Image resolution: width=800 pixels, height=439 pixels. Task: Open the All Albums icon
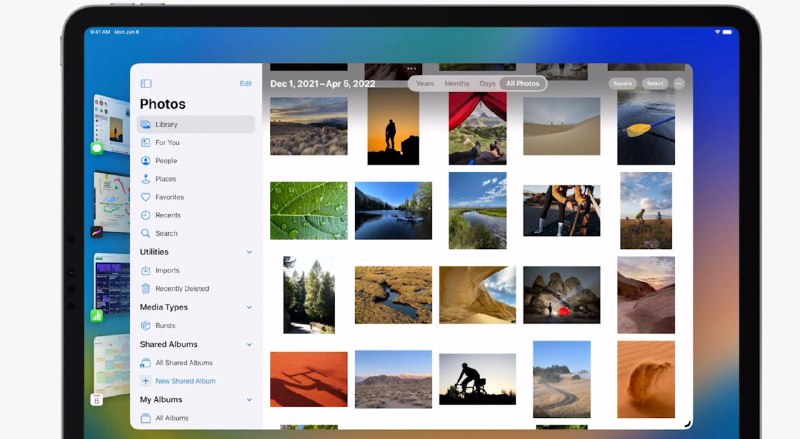pos(145,418)
